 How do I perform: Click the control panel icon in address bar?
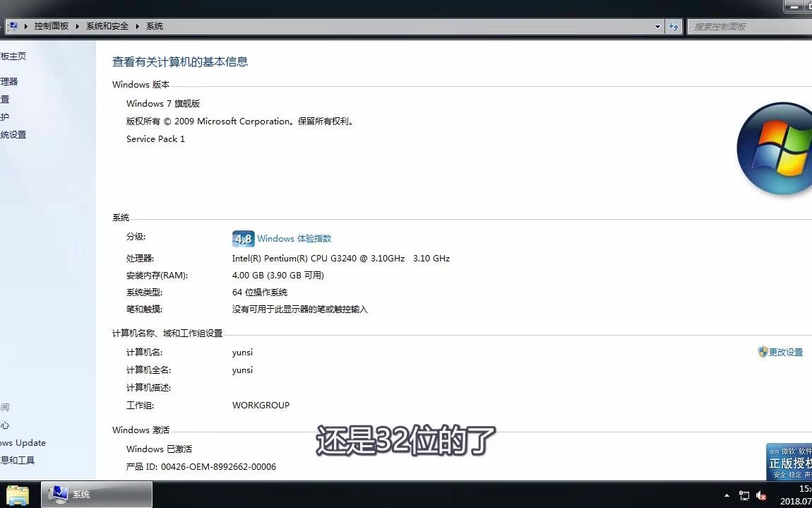pyautogui.click(x=13, y=26)
